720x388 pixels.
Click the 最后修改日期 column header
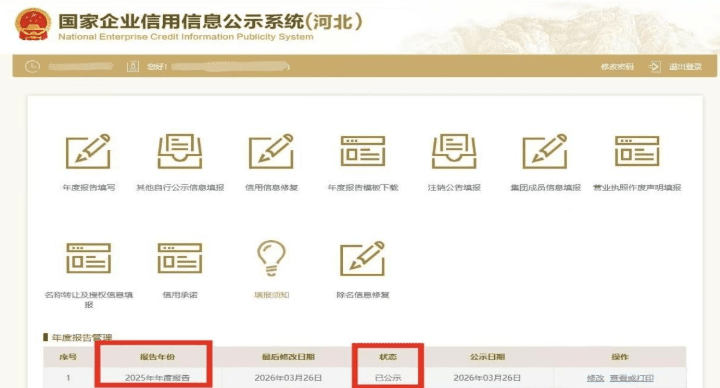288,357
